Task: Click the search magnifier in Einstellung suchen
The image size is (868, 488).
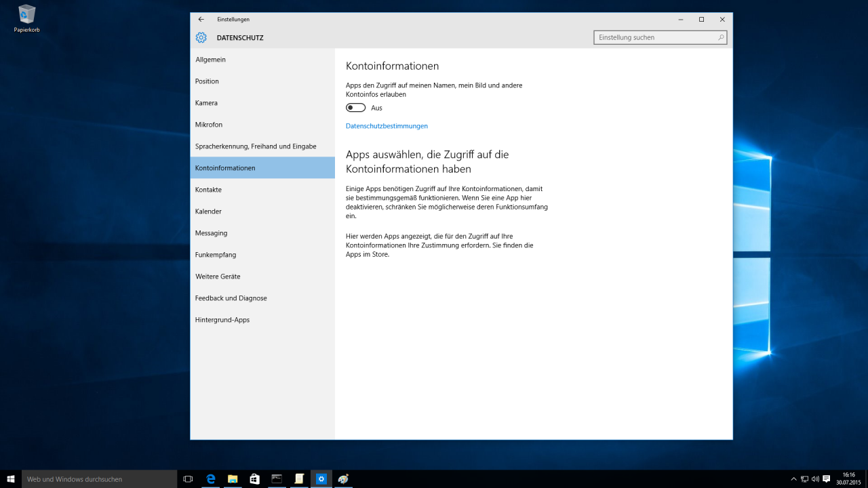Action: tap(721, 38)
